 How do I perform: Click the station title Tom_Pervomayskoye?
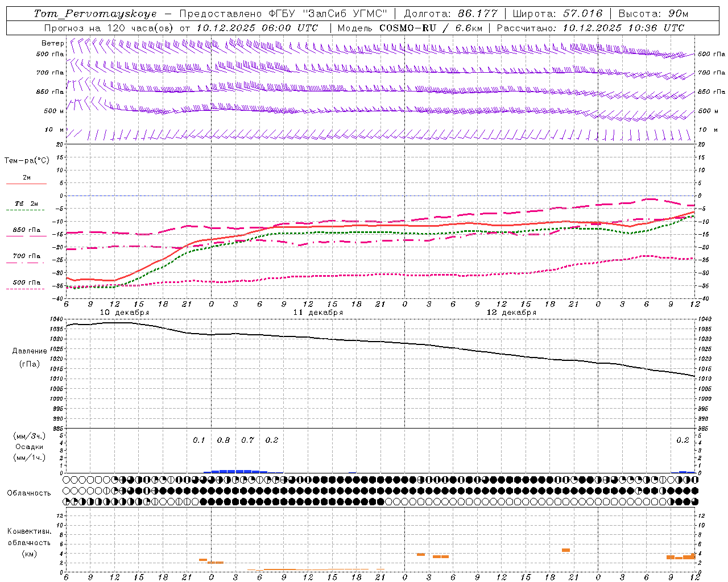click(x=95, y=14)
